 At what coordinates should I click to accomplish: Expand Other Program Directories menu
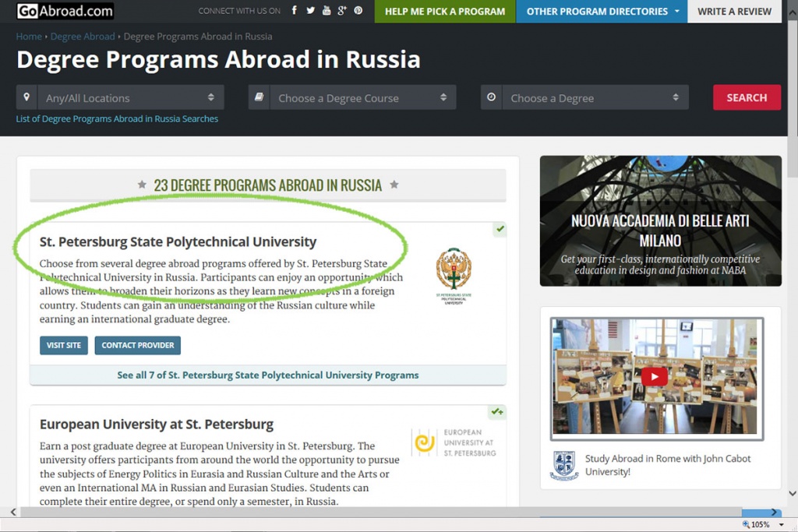click(x=602, y=11)
